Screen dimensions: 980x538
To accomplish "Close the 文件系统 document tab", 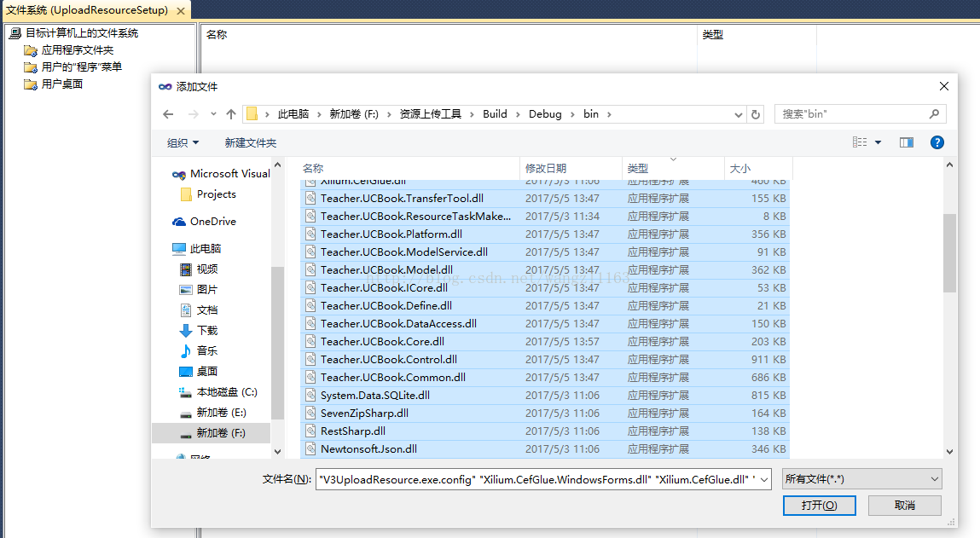I will tap(181, 11).
